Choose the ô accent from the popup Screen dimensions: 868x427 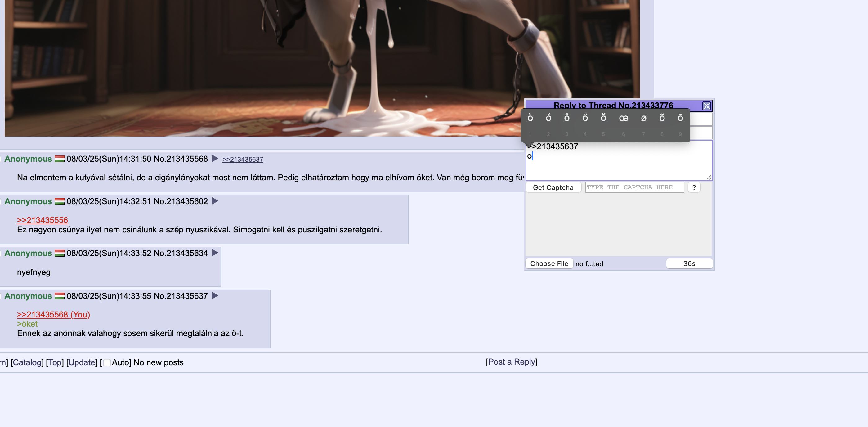567,118
